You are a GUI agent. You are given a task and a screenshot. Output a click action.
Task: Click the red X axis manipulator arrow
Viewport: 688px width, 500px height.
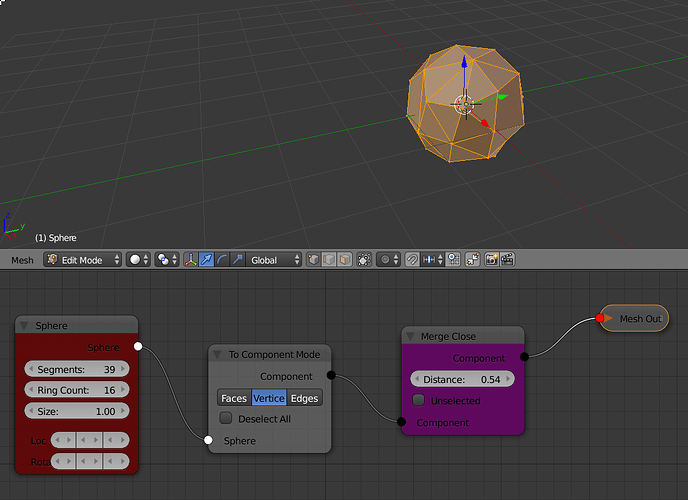tap(485, 123)
